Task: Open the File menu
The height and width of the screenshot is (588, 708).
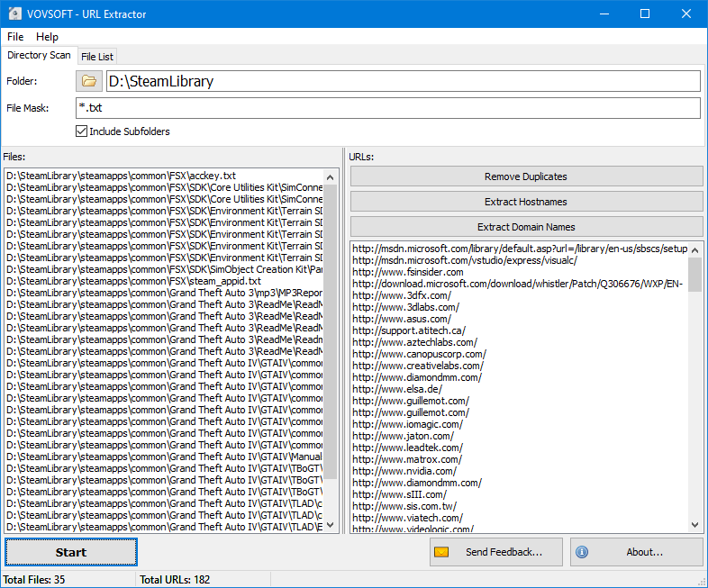Action: click(x=15, y=37)
